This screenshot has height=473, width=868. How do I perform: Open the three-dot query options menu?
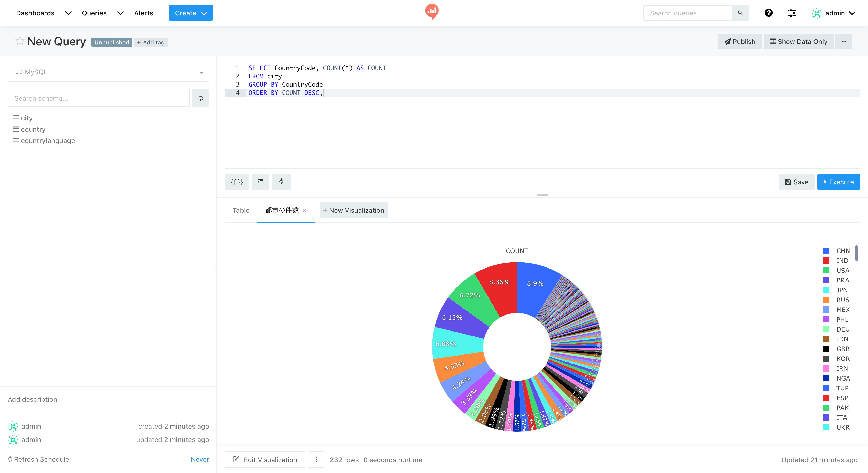coord(844,41)
